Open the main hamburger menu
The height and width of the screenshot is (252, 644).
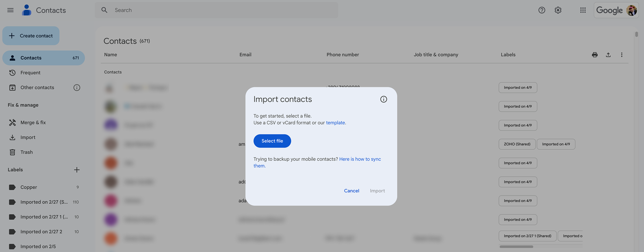[x=10, y=10]
